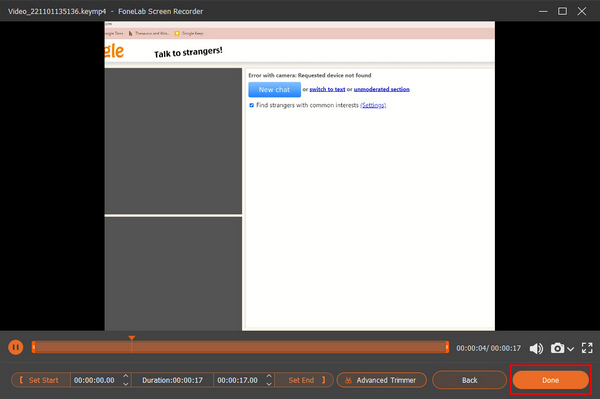Click the 00:00:04/ 00:00:17 time display
The image size is (600, 399).
click(488, 348)
